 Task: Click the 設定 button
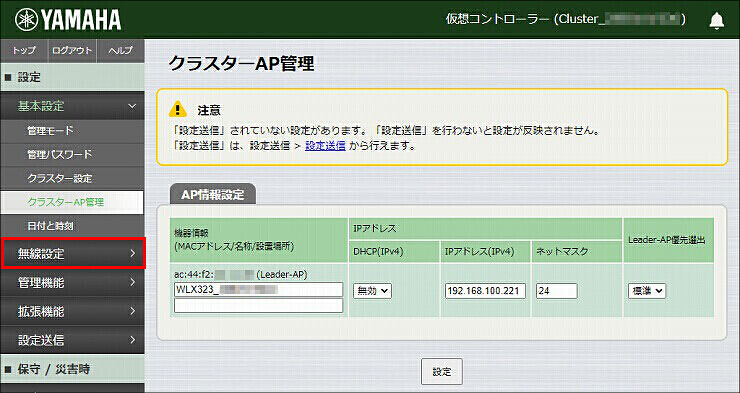(x=442, y=372)
